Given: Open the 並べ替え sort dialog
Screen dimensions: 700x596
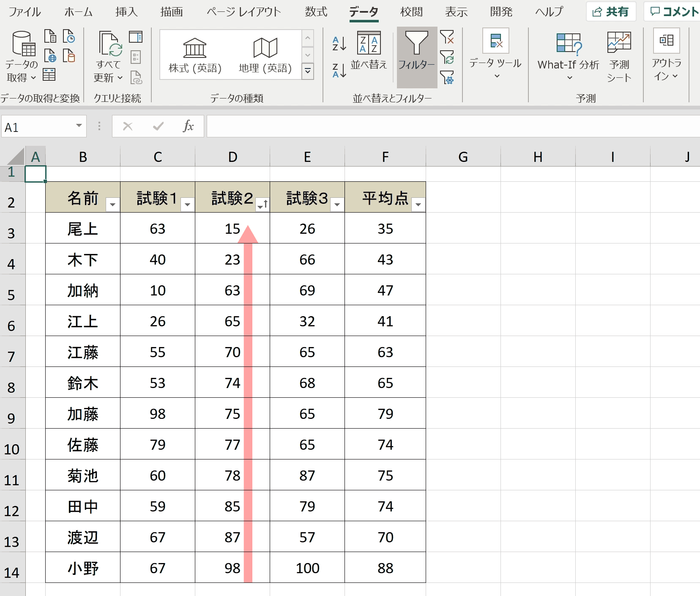Looking at the screenshot, I should click(x=369, y=50).
